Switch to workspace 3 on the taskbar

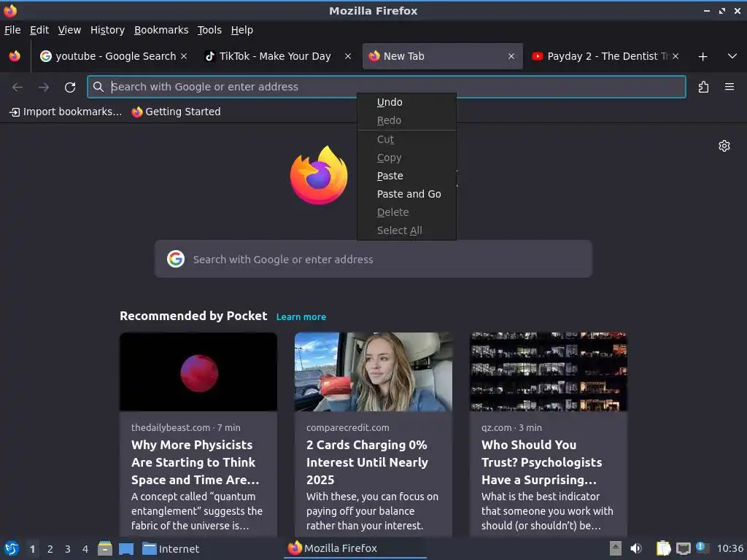coord(68,549)
